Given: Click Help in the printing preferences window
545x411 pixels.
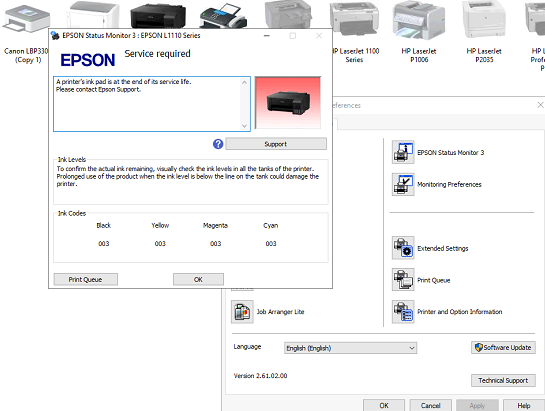Looking at the screenshot, I should [524, 405].
